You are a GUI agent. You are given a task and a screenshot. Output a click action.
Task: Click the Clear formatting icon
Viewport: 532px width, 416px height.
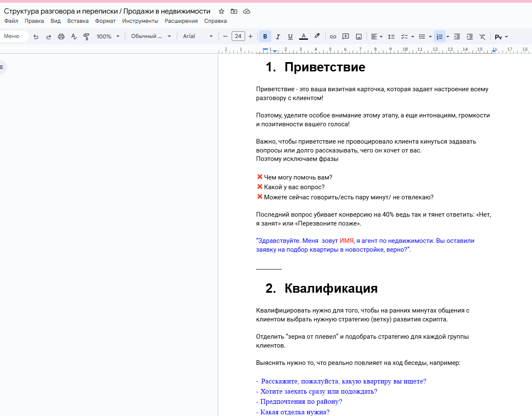pyautogui.click(x=482, y=37)
